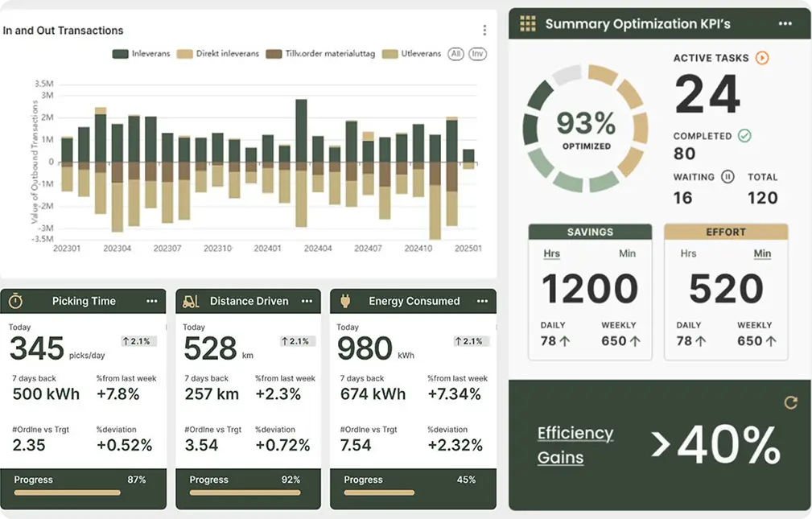Switch to Min under Effort

click(762, 253)
